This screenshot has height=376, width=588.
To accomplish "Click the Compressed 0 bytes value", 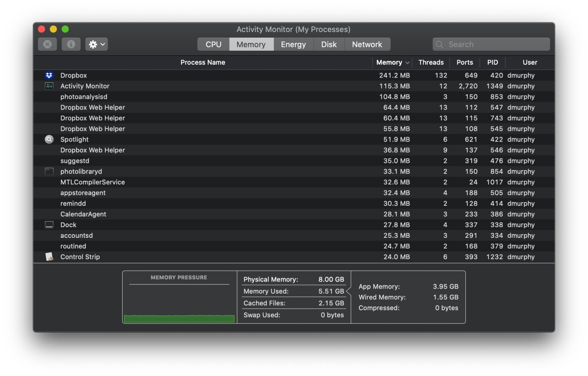I will (447, 308).
